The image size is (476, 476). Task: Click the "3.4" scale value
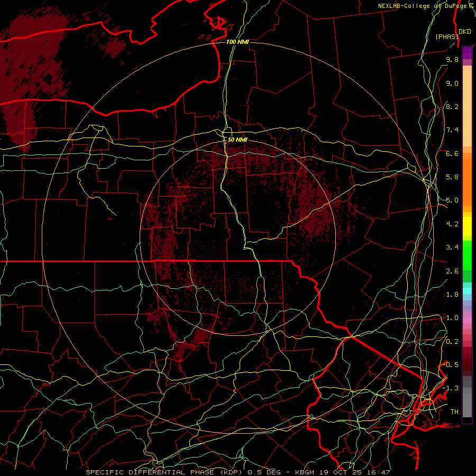[452, 248]
